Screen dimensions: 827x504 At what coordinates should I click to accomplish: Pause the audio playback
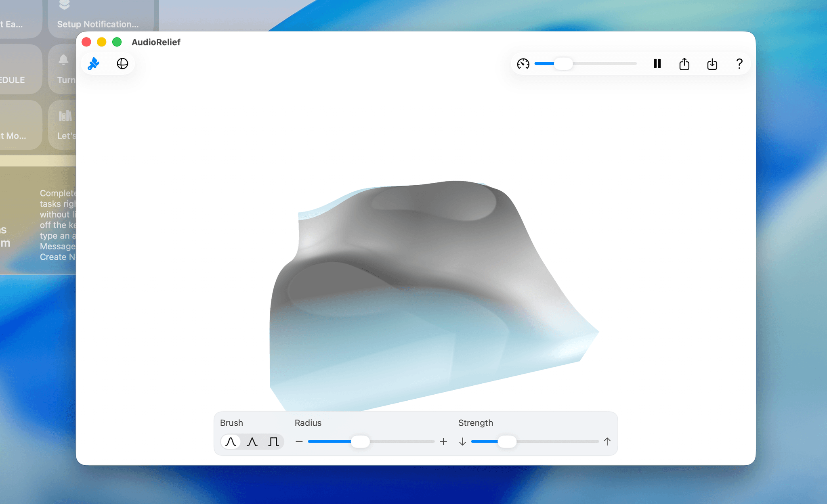657,64
